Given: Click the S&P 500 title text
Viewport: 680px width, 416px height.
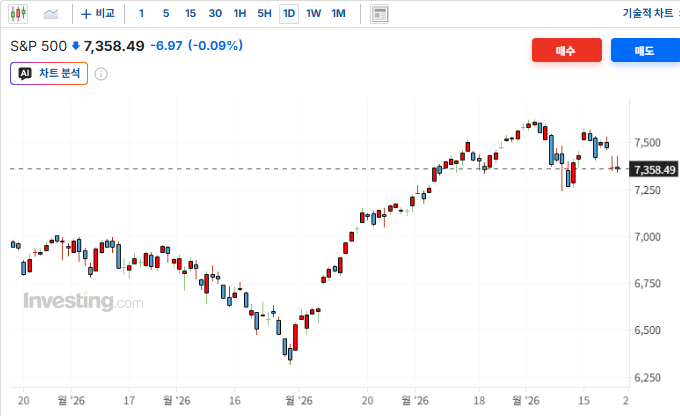Looking at the screenshot, I should pos(39,46).
